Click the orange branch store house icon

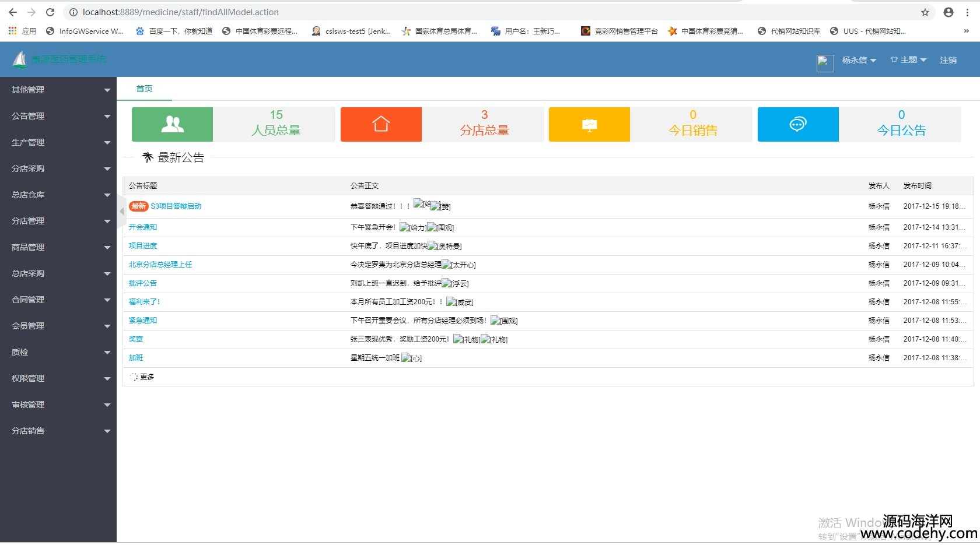tap(381, 124)
